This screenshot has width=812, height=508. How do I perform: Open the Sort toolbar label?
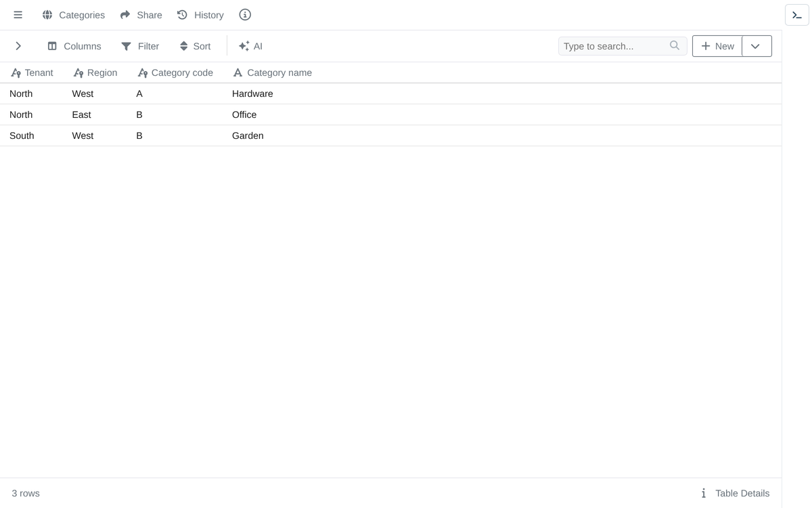pyautogui.click(x=202, y=46)
